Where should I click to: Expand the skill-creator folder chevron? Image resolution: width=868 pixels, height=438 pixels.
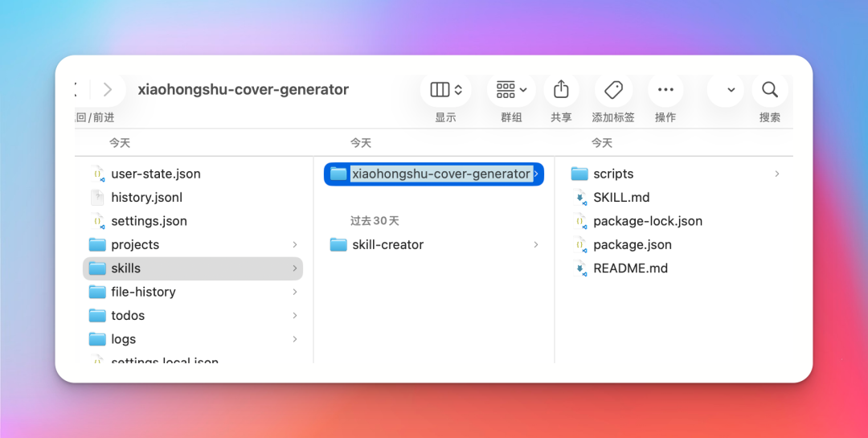[536, 245]
